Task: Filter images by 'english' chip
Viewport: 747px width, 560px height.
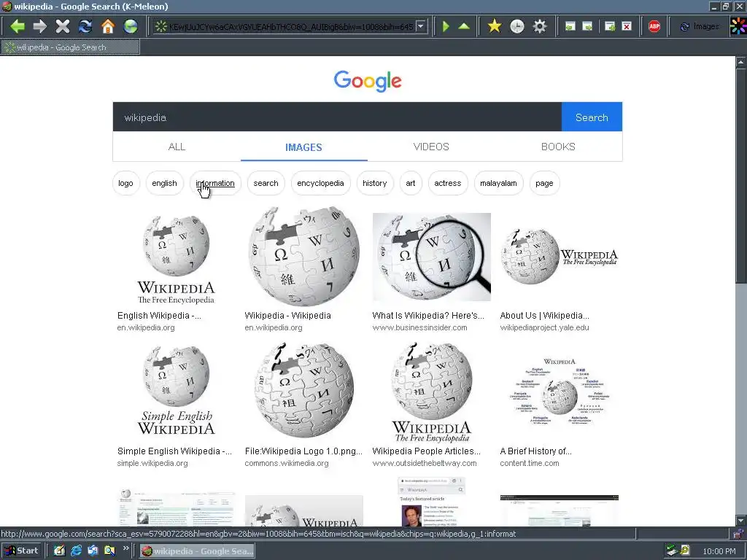Action: (164, 183)
